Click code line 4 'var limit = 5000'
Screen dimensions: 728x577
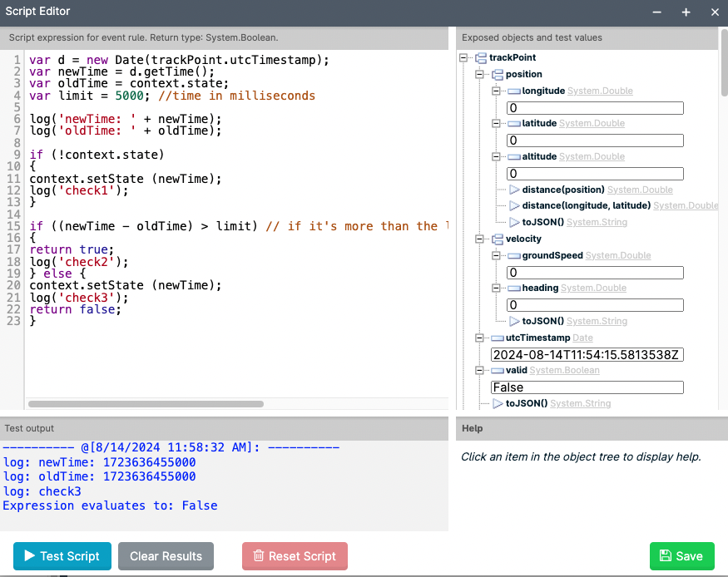click(x=172, y=96)
